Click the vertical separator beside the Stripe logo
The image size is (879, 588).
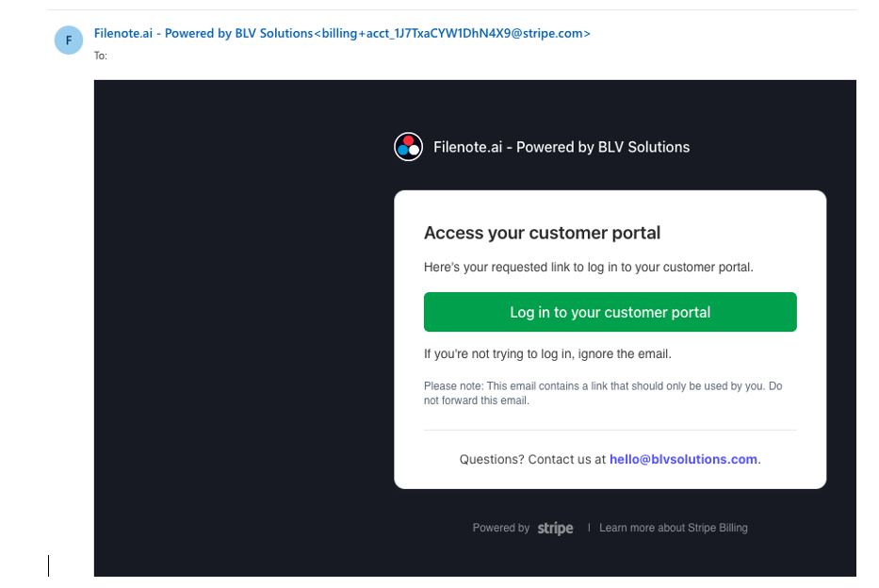click(589, 529)
